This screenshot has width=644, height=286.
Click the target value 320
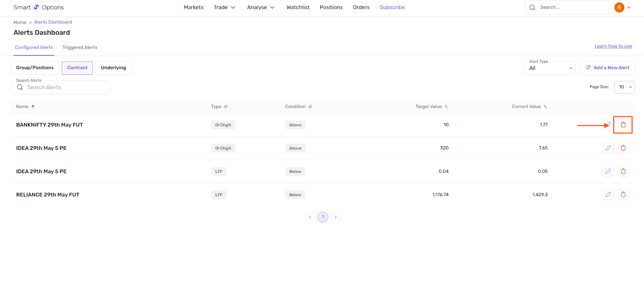pos(444,148)
